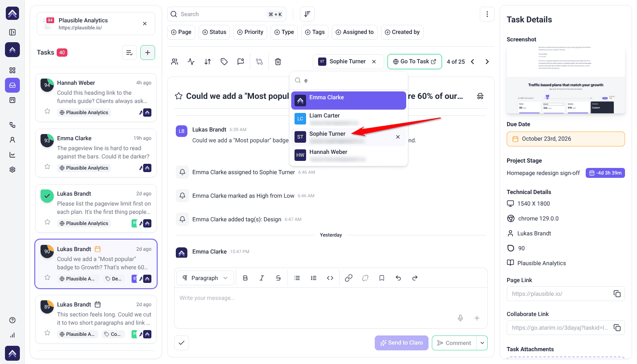This screenshot has width=637, height=364.
Task: Toggle star on the task title
Action: tap(179, 96)
